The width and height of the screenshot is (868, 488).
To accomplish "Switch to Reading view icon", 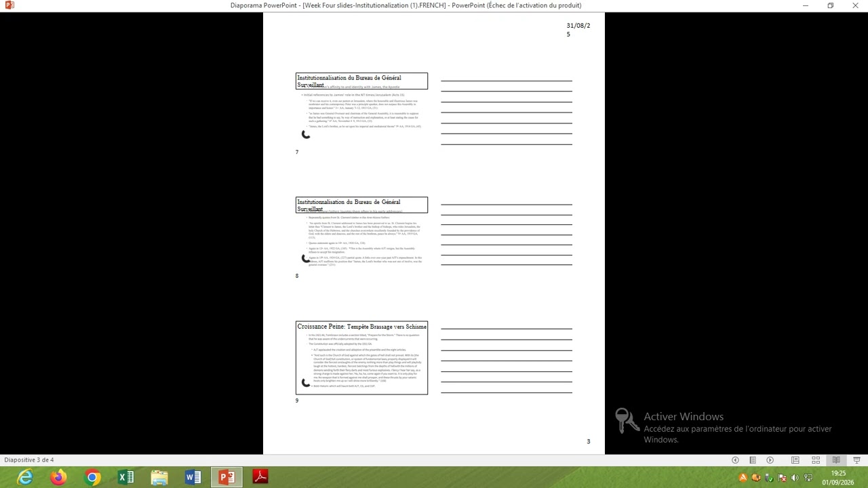I will click(x=836, y=460).
